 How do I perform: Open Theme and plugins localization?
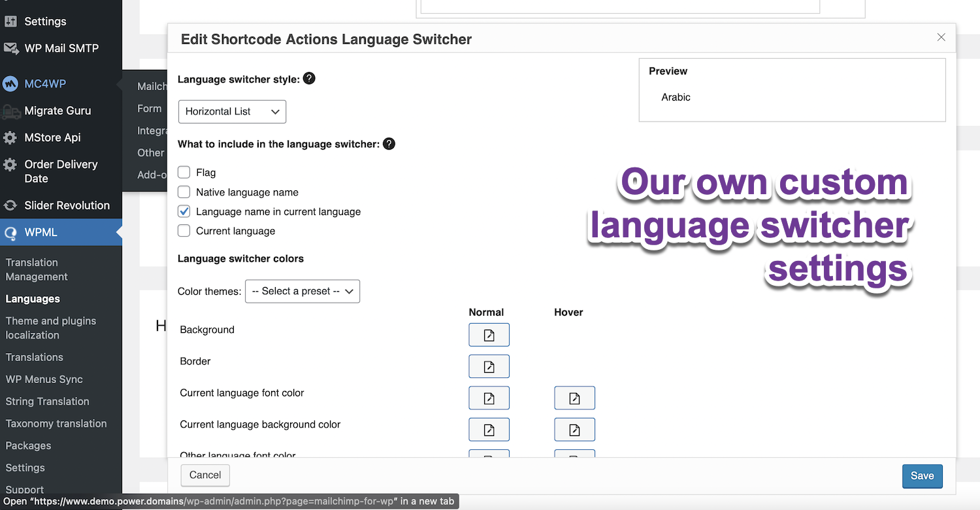click(51, 328)
